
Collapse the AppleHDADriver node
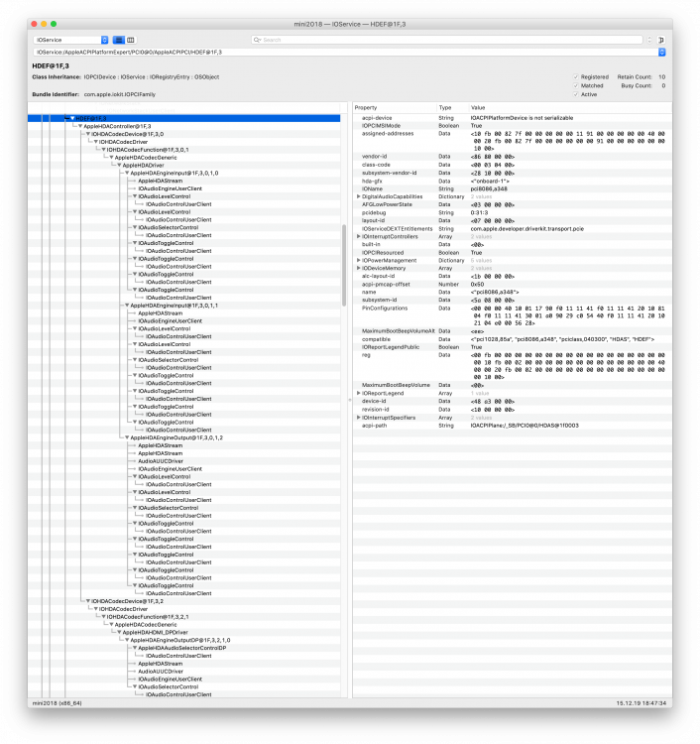(x=119, y=165)
